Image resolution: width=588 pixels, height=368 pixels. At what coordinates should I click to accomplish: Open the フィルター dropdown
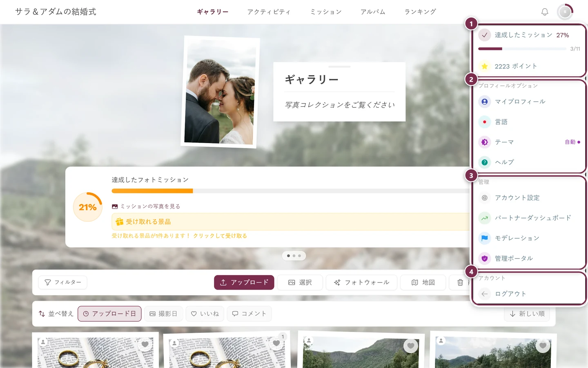(62, 283)
